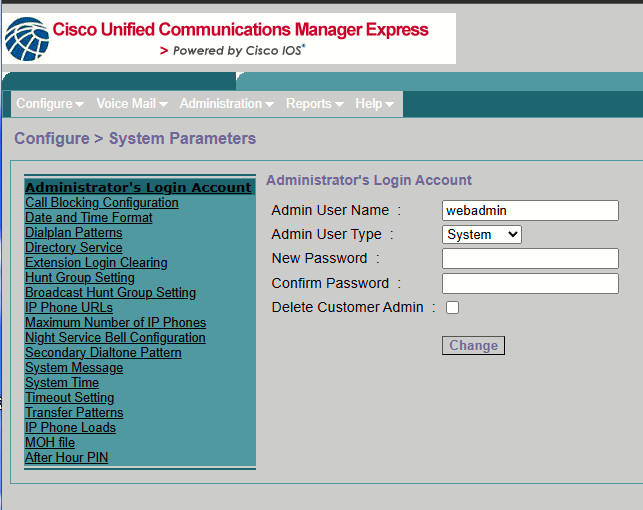Check the Delete Customer Admin checkbox
Screen dimensions: 643x510
(x=452, y=307)
